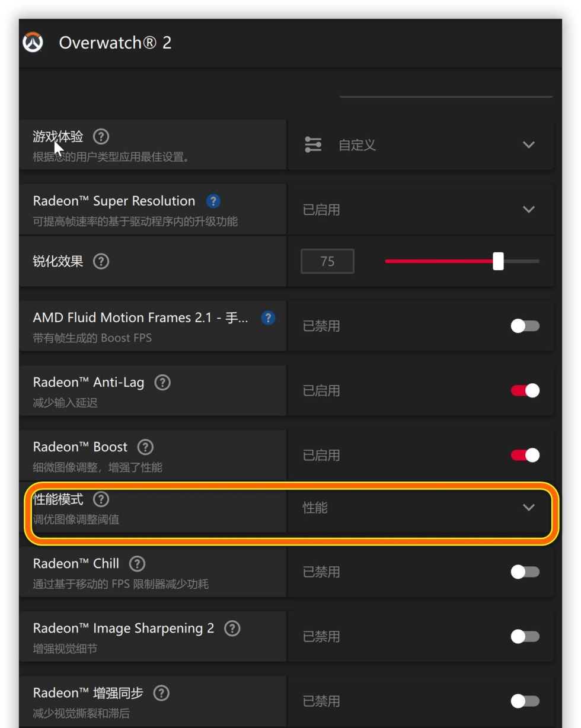This screenshot has width=581, height=728.
Task: Click blue help icon for AMD Fluid Motion Frames
Action: coord(268,318)
